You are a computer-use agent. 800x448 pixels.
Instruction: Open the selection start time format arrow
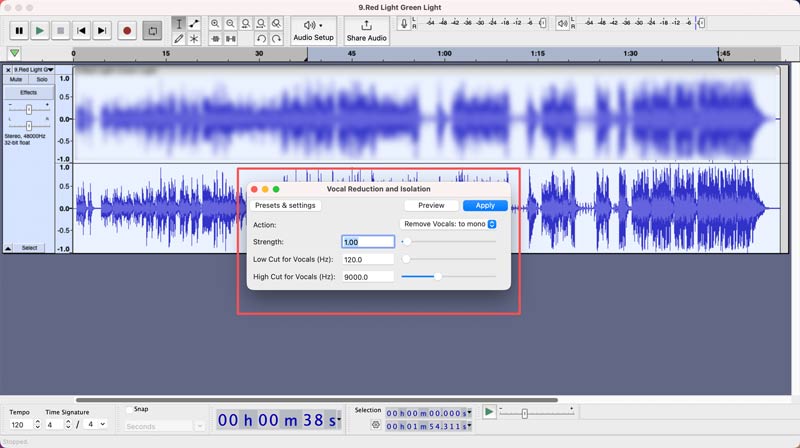click(469, 413)
